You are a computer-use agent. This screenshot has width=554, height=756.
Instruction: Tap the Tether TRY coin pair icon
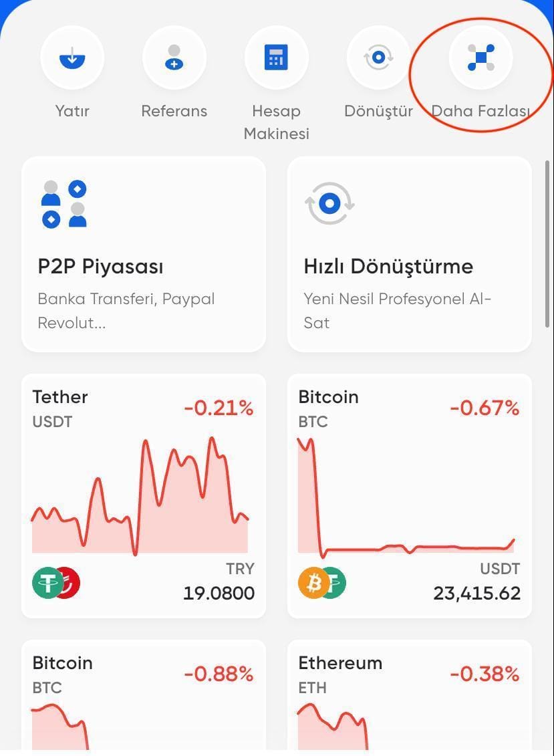pos(56,583)
